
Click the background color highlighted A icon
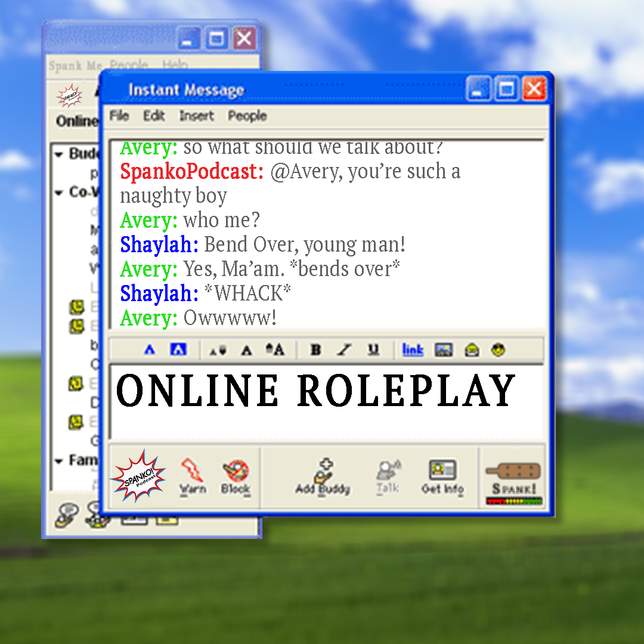click(x=178, y=350)
